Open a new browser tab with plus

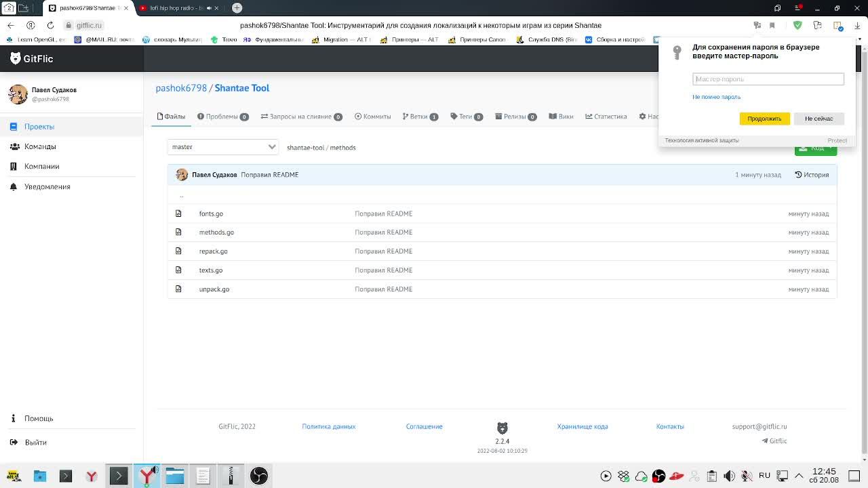[x=237, y=8]
